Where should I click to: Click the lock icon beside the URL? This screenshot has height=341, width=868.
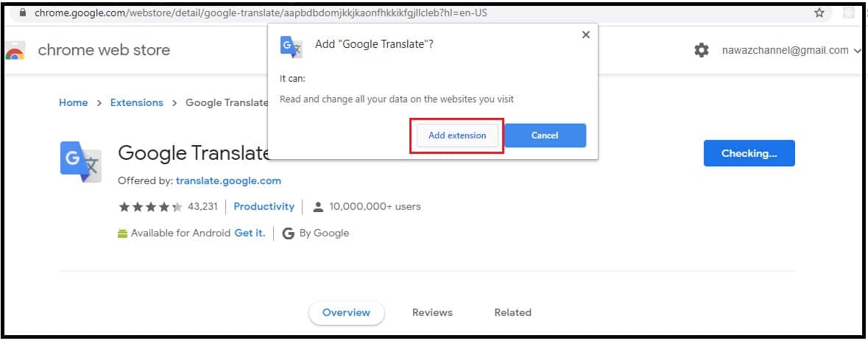pyautogui.click(x=23, y=13)
